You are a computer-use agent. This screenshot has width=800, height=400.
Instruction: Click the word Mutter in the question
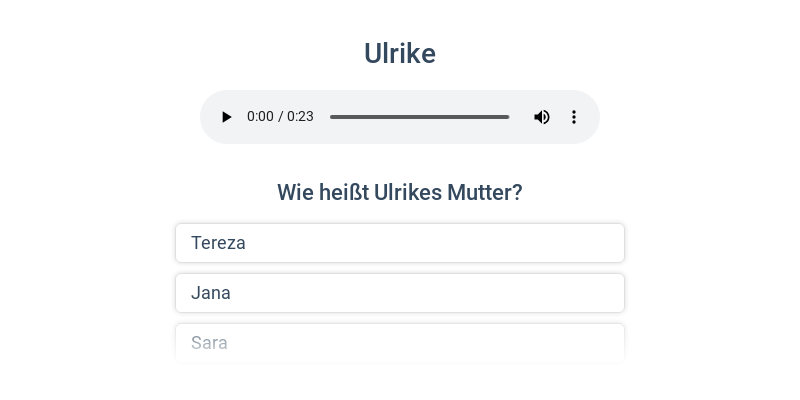coord(485,193)
